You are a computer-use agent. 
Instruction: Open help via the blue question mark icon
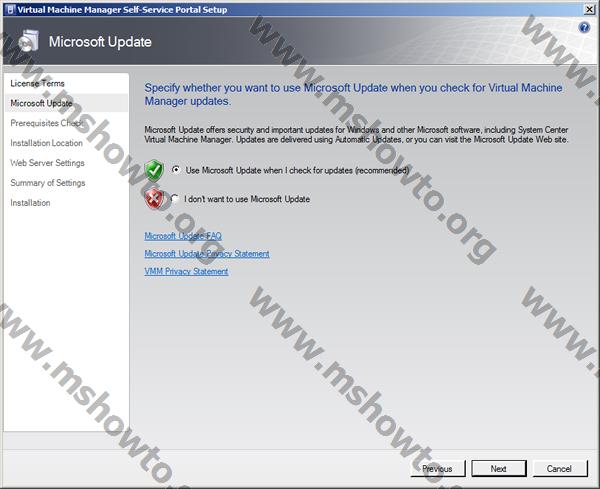[584, 28]
